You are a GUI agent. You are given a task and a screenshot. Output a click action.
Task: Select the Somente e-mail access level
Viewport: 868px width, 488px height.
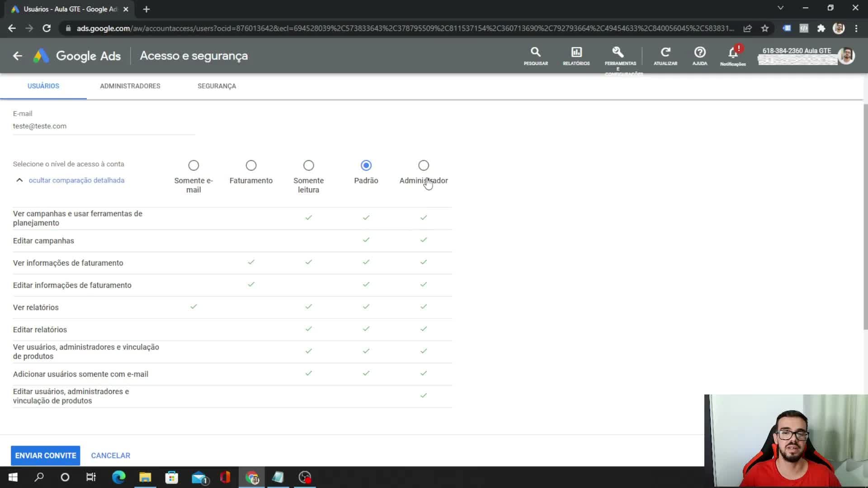pos(193,165)
